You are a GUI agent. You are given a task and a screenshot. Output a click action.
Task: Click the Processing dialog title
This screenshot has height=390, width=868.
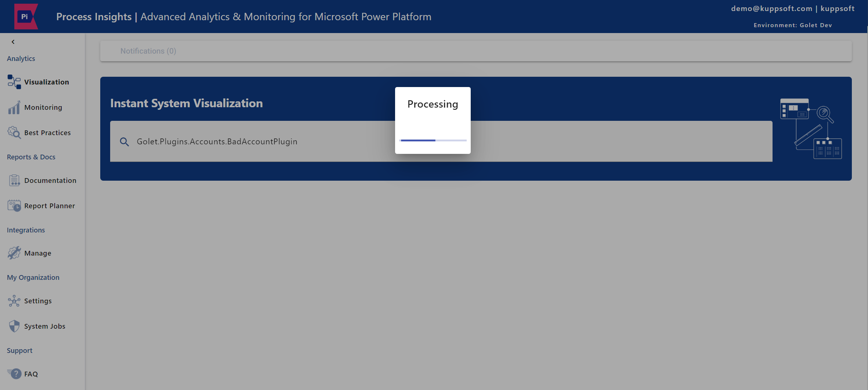[x=433, y=104]
